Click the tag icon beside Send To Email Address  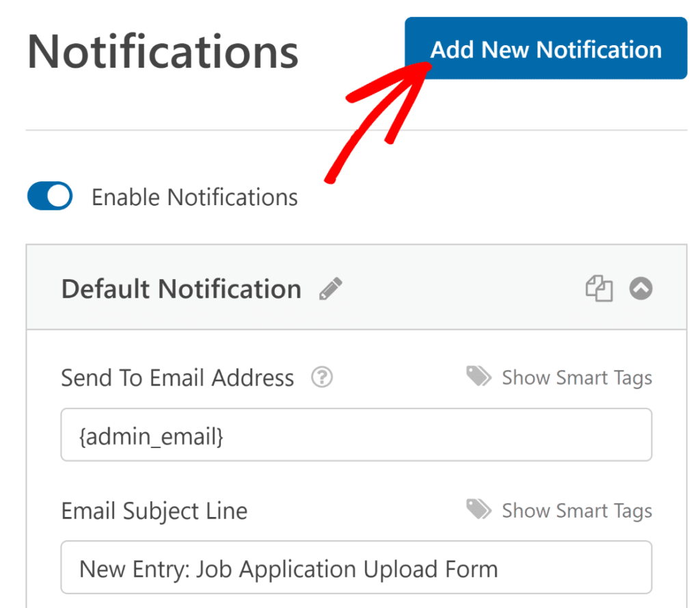pyautogui.click(x=479, y=376)
